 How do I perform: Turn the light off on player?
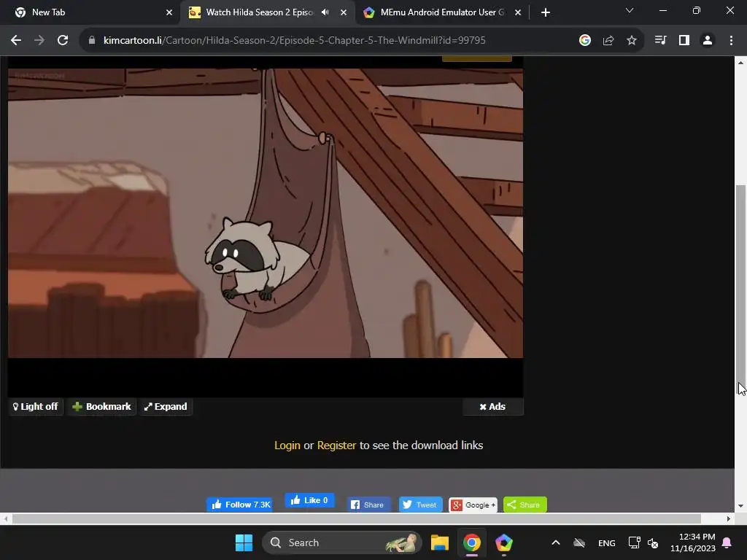[x=36, y=407]
